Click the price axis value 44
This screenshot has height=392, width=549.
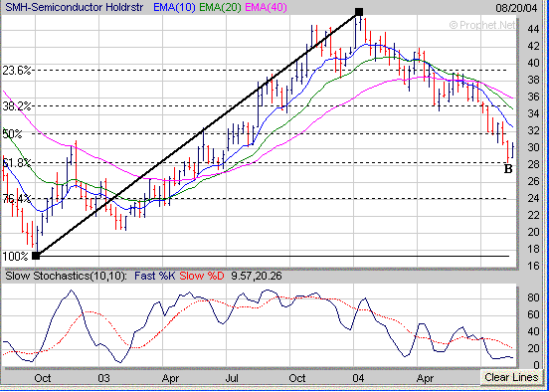533,30
